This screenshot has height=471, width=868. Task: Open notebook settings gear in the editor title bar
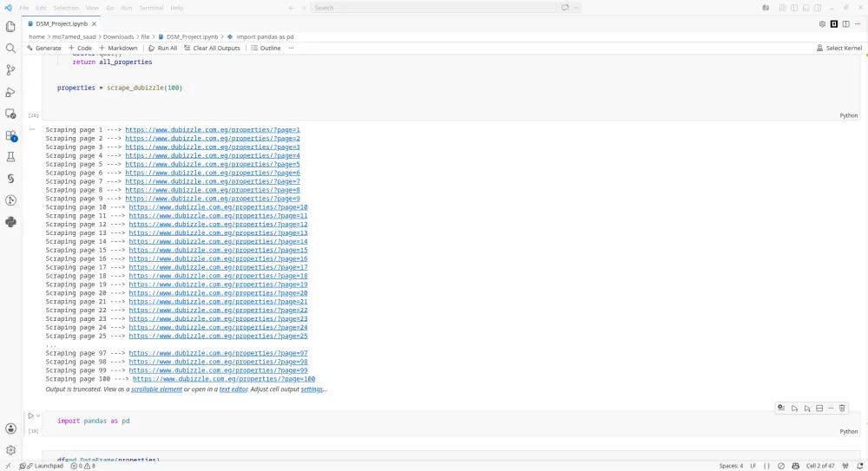coord(822,23)
